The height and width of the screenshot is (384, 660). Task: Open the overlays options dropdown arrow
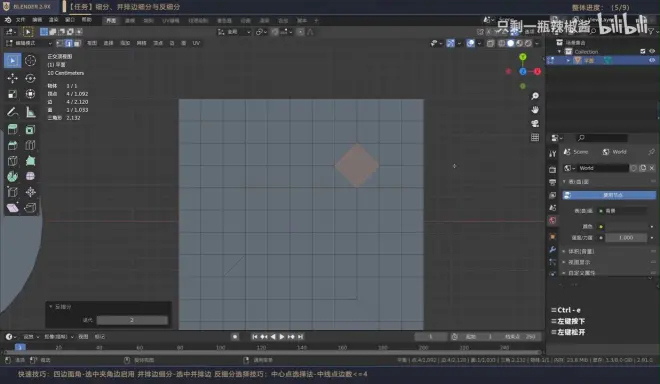(x=479, y=43)
